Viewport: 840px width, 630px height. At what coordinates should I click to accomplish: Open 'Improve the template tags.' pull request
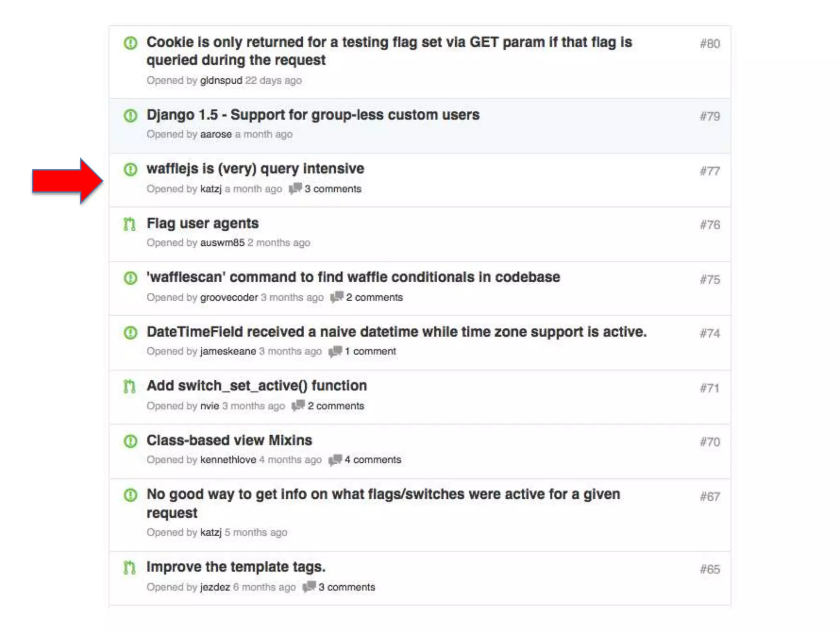[x=236, y=567]
